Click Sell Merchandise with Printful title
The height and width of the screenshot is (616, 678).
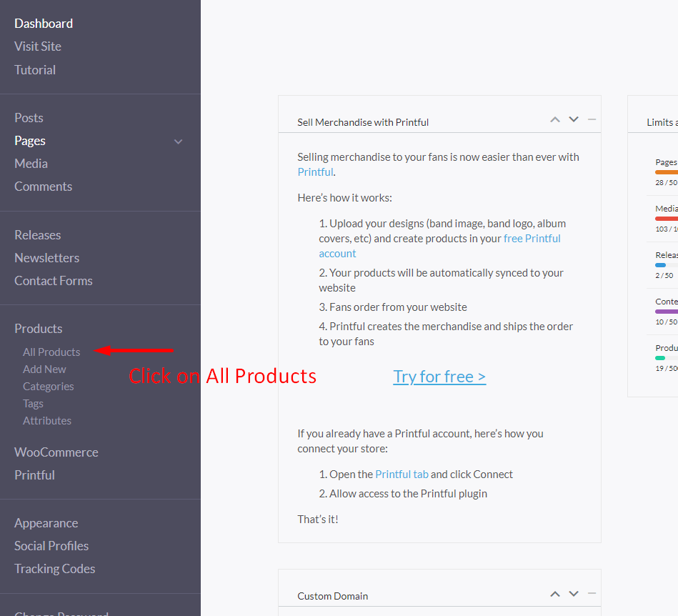click(363, 122)
